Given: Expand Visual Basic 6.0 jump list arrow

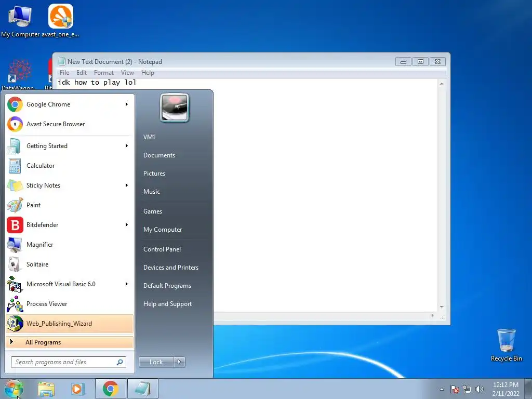Looking at the screenshot, I should (127, 284).
